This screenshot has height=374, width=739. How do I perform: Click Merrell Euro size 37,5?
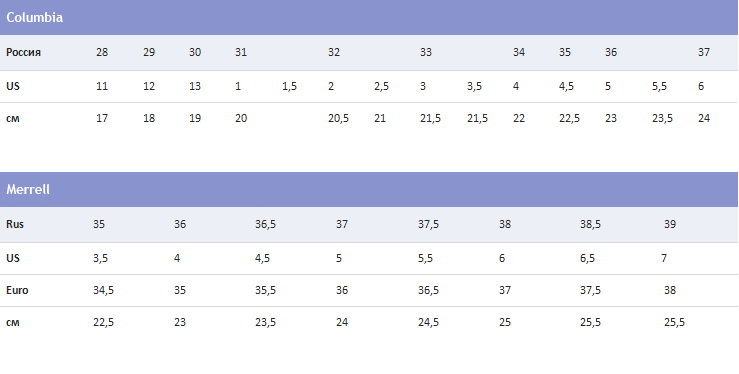pyautogui.click(x=590, y=291)
